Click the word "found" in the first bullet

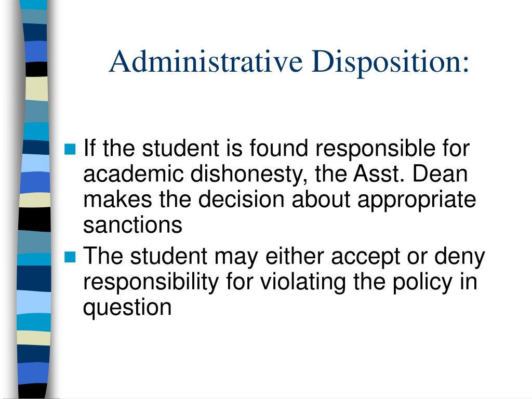(278, 148)
